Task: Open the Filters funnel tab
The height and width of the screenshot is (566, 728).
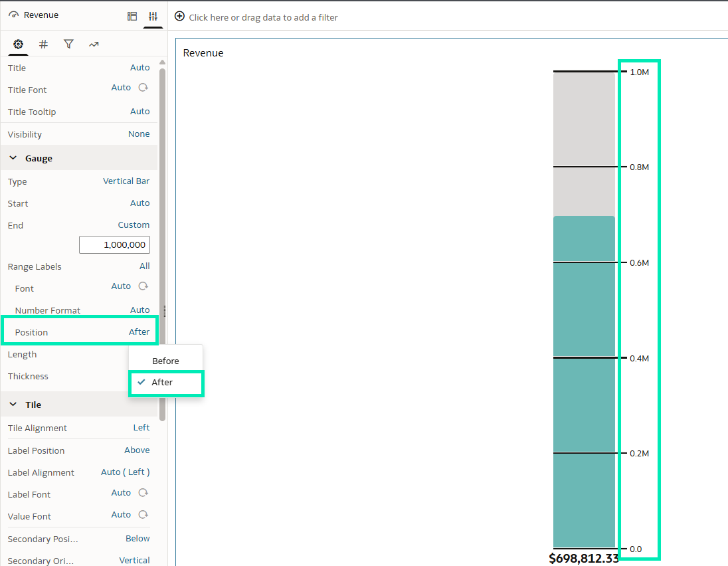Action: click(68, 45)
